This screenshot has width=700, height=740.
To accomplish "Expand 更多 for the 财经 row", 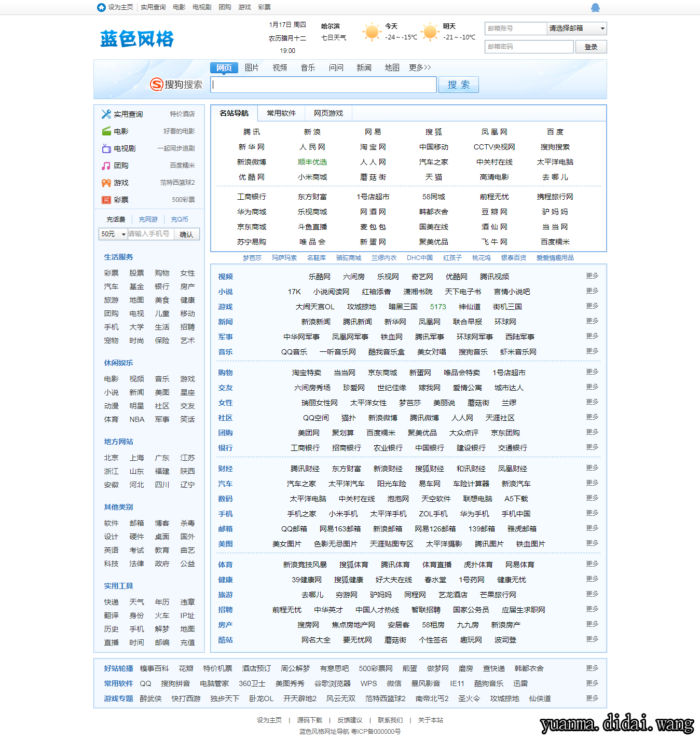I will click(592, 468).
